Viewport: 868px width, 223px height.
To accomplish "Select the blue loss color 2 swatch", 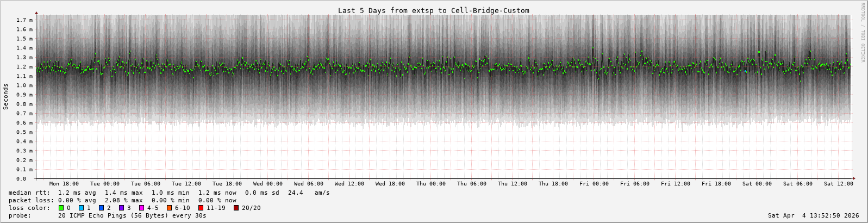I will pyautogui.click(x=101, y=208).
